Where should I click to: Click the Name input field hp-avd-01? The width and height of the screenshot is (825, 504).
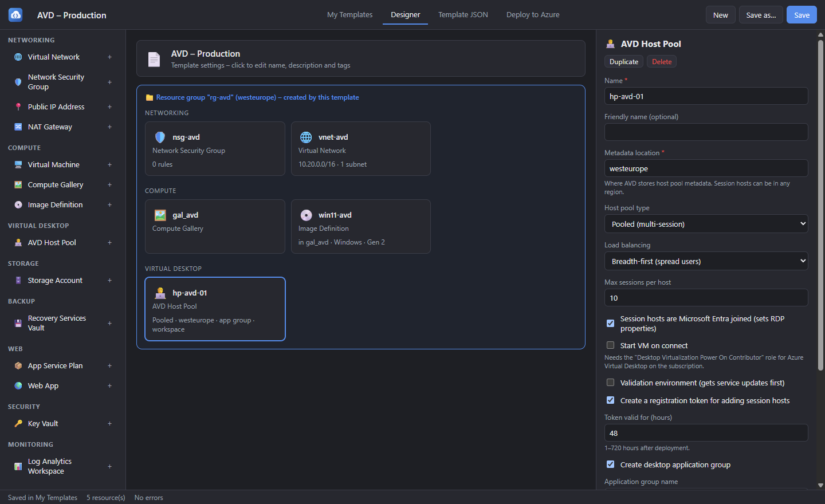[x=706, y=96]
